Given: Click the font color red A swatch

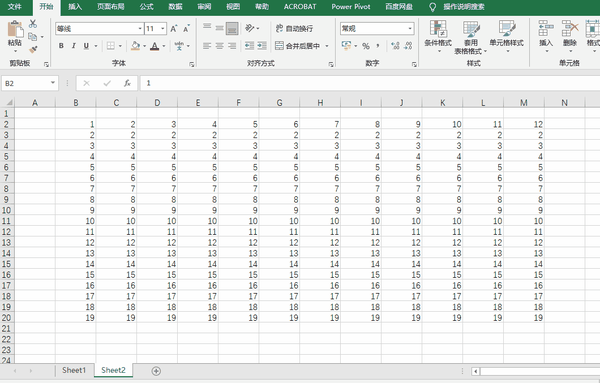Looking at the screenshot, I should (x=155, y=46).
